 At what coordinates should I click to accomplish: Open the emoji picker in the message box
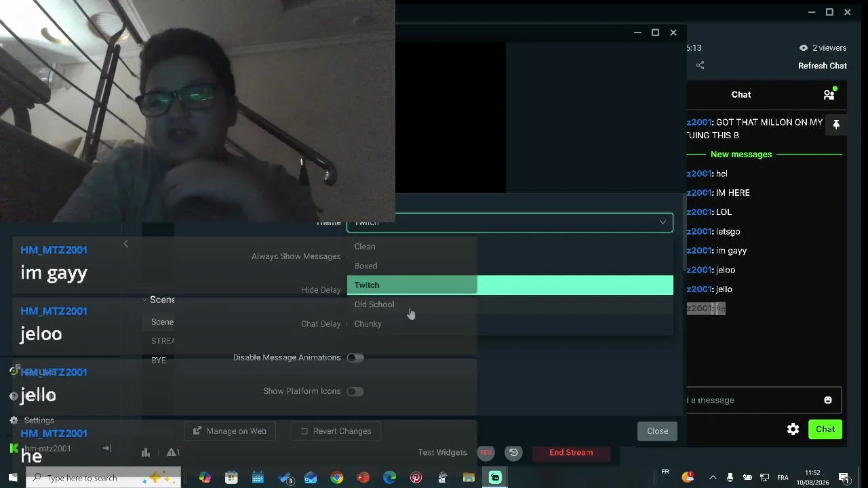tap(828, 400)
